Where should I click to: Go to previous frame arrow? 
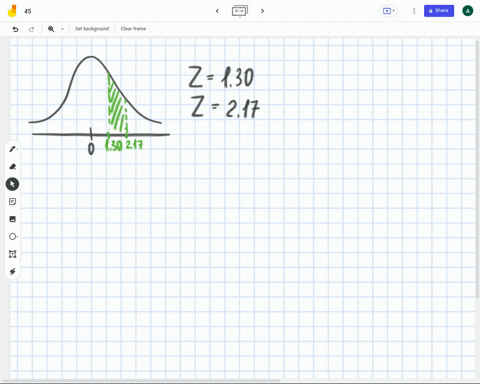click(217, 11)
